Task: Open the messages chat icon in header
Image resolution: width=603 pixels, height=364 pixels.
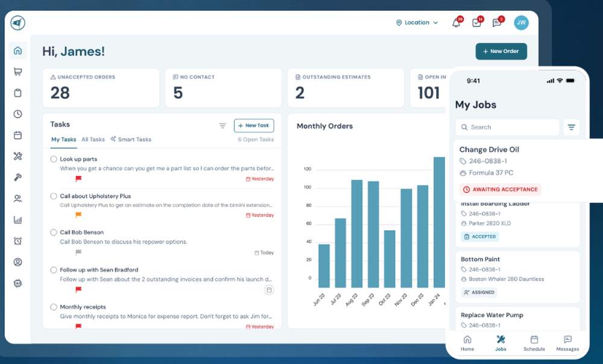Action: [497, 23]
